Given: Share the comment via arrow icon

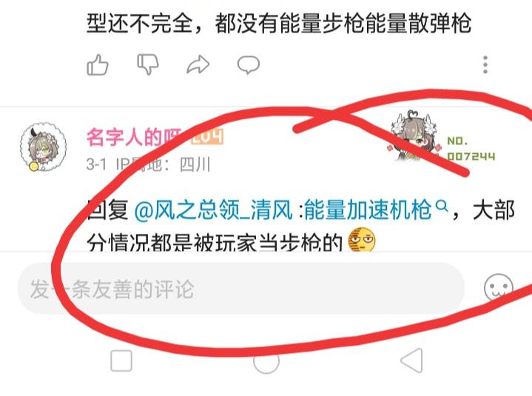Looking at the screenshot, I should (198, 64).
